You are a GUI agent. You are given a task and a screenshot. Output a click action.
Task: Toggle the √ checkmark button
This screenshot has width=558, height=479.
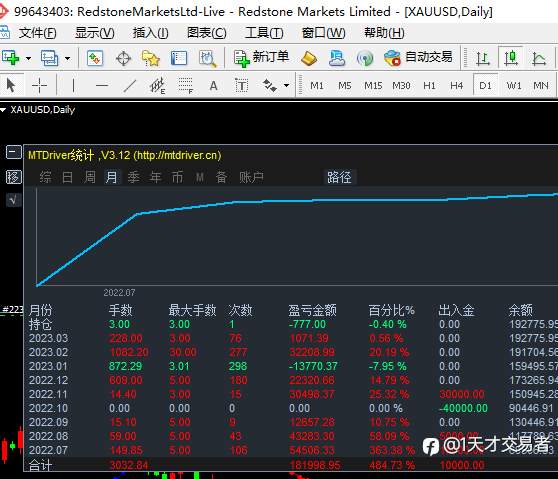click(14, 200)
